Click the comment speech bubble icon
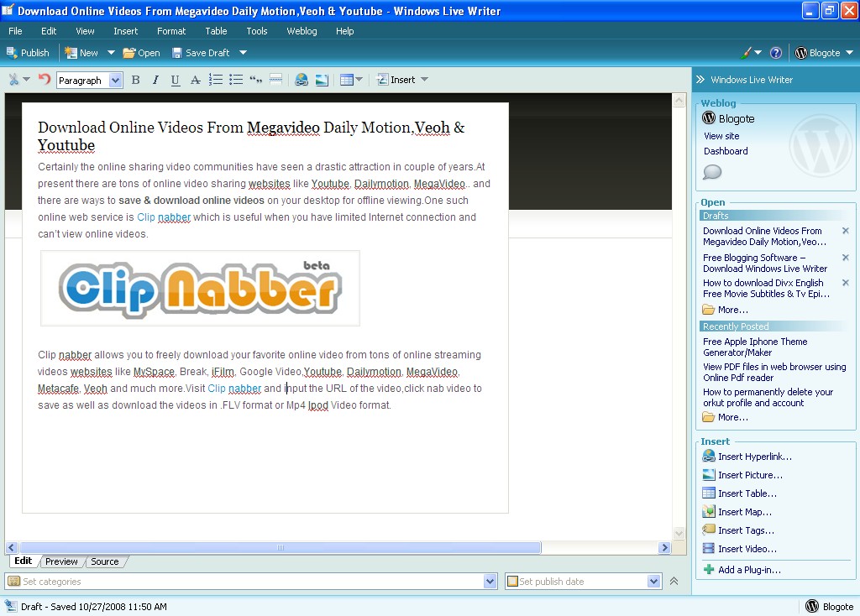The height and width of the screenshot is (616, 860). pos(712,172)
